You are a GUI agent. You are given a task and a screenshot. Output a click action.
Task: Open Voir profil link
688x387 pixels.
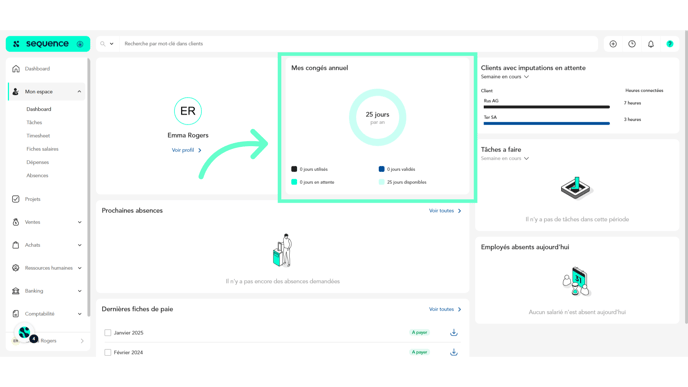[x=186, y=150]
